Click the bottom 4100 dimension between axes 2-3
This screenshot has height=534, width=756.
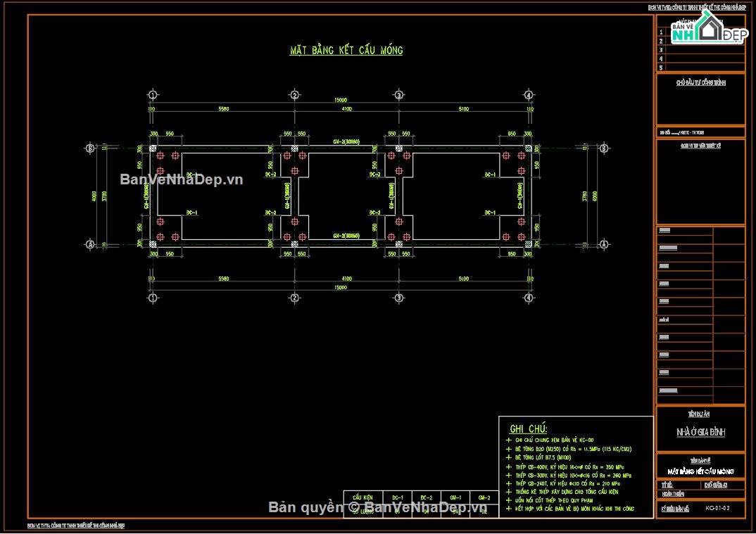click(x=346, y=279)
